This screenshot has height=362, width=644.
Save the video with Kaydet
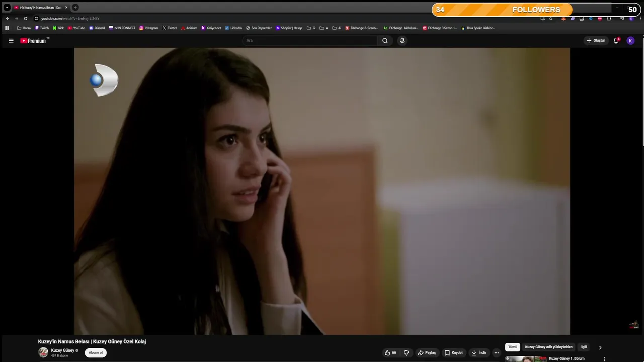click(x=454, y=353)
